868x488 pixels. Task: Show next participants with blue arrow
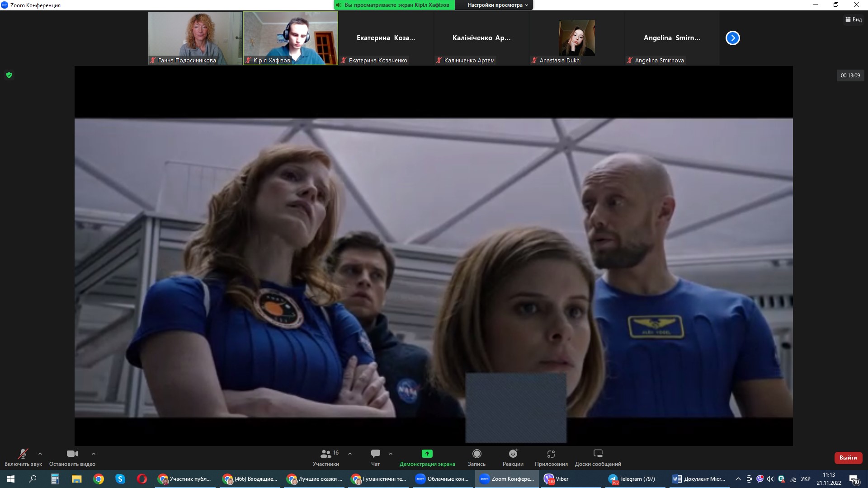(x=732, y=38)
